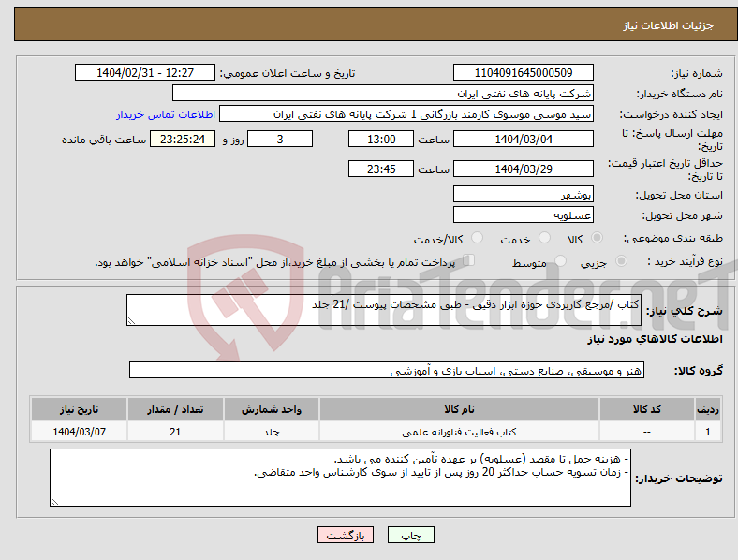Click the remaining time field 23:25:24

(x=183, y=139)
